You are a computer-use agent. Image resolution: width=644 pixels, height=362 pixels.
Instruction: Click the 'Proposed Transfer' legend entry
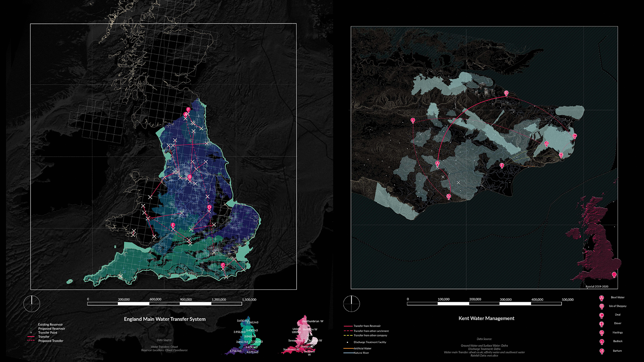point(51,341)
